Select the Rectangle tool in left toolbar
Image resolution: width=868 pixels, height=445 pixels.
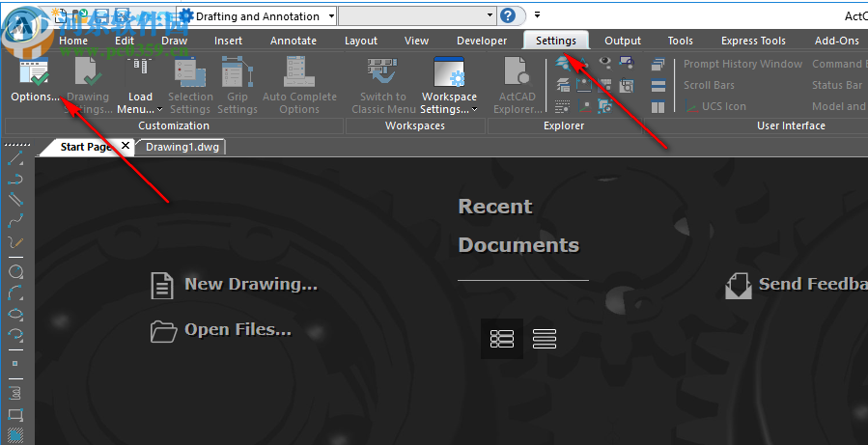point(15,414)
